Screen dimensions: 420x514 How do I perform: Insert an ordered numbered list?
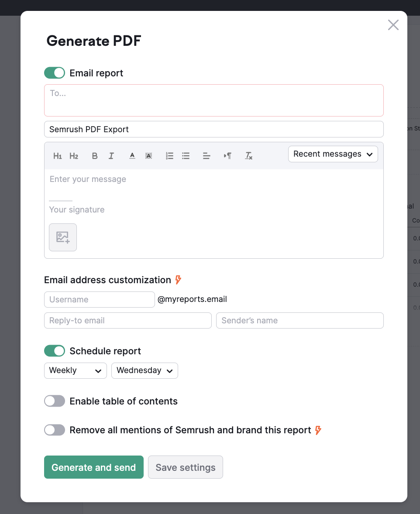click(170, 156)
